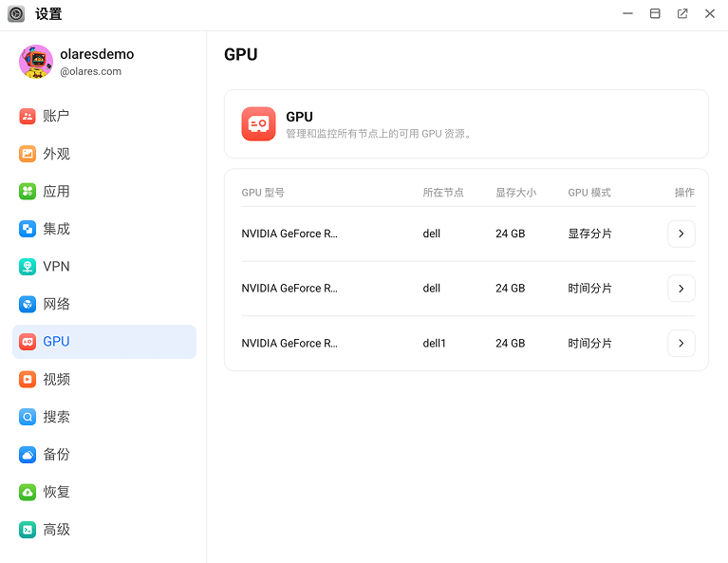Expand details for dell 时间分片 GPU row

[x=681, y=289]
